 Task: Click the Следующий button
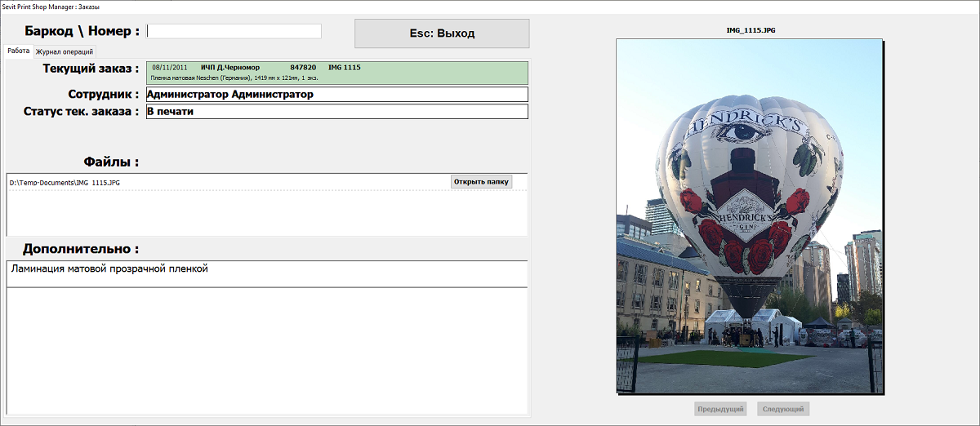click(x=783, y=409)
